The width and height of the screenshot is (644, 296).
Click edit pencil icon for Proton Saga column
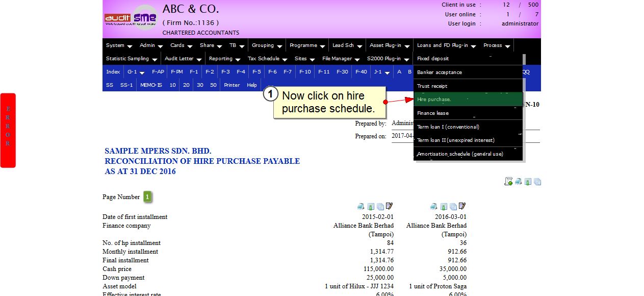[x=462, y=206]
